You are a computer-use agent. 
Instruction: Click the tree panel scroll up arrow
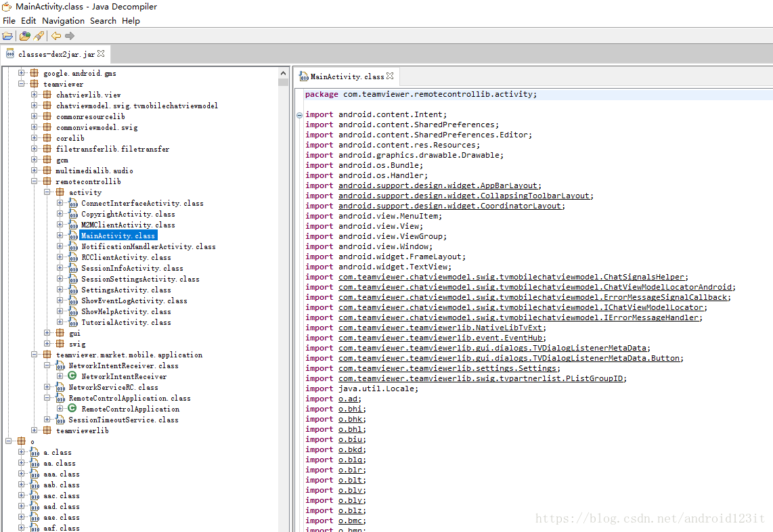point(283,74)
